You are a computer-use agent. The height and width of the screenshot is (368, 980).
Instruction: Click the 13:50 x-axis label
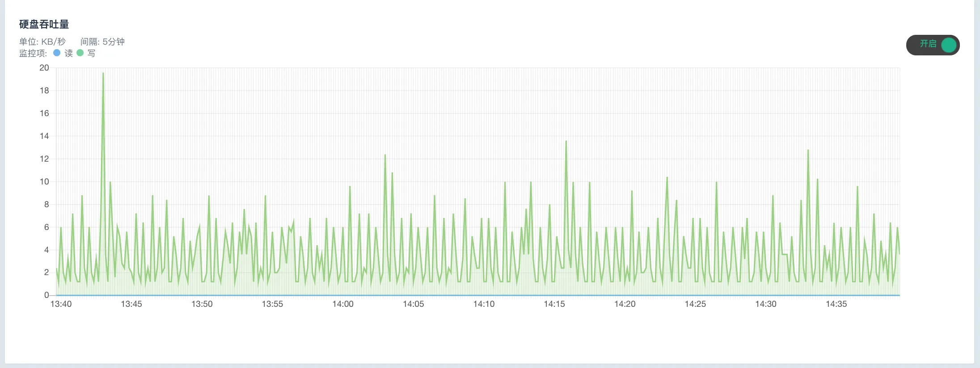[202, 304]
